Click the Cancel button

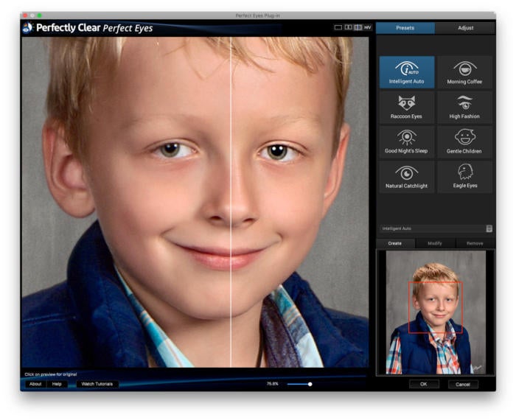463,384
